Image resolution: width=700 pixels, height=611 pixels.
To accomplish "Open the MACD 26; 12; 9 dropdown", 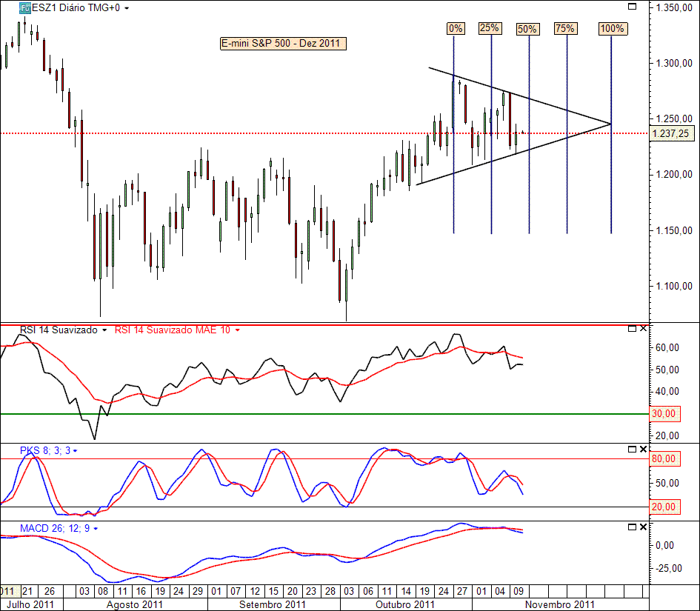I will click(x=96, y=529).
